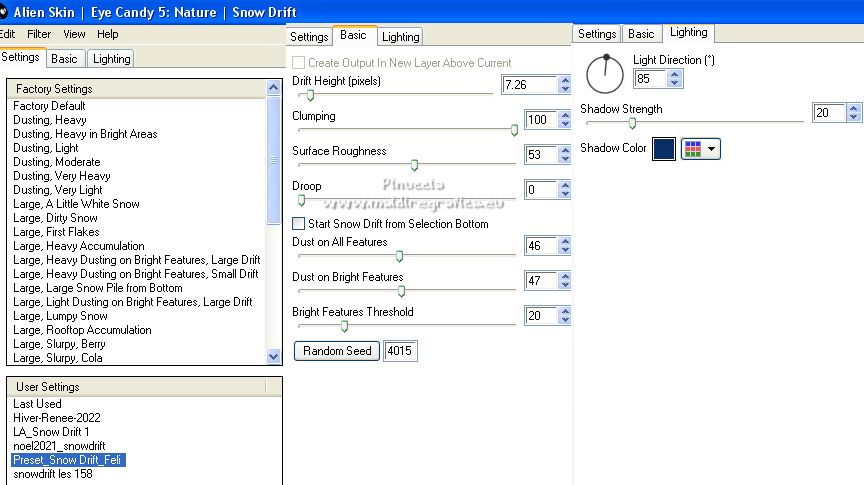Click the Bright Features Threshold field
The image size is (864, 485).
pyautogui.click(x=541, y=316)
